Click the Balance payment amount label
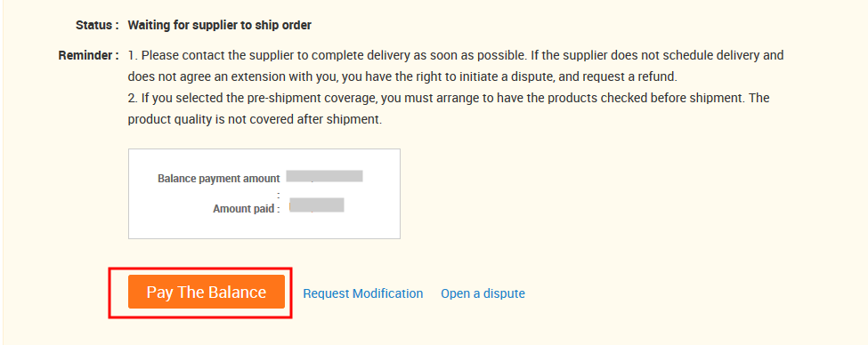Image resolution: width=868 pixels, height=345 pixels. coord(219,179)
